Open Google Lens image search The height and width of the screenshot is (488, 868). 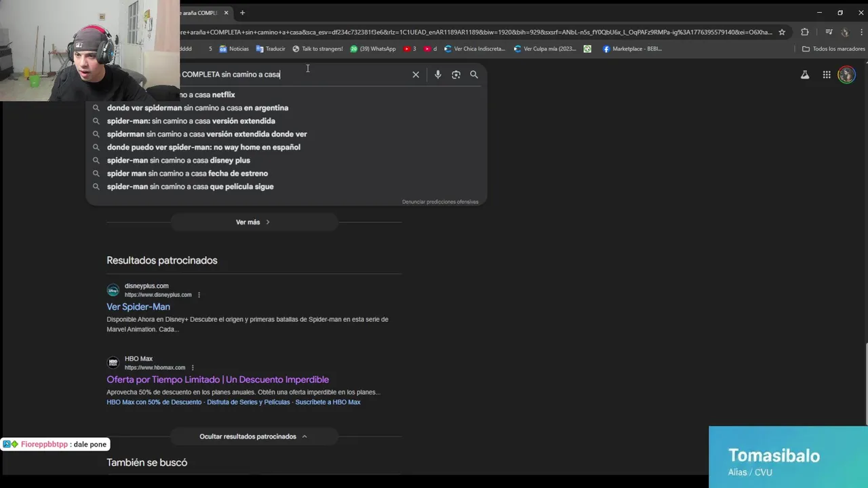[456, 75]
